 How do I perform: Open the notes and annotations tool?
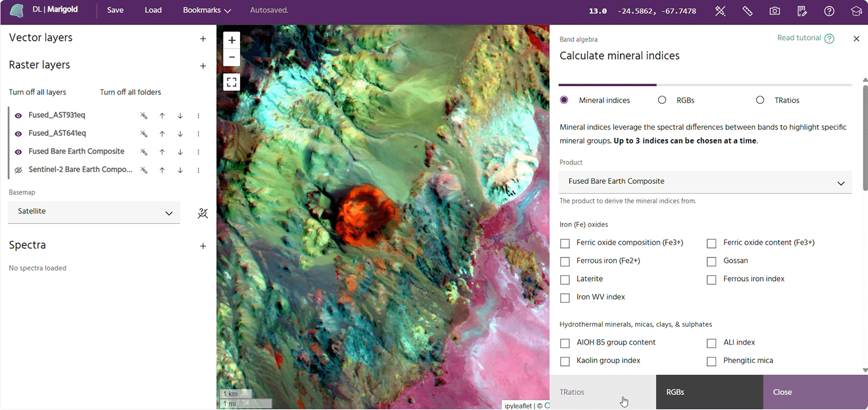point(802,11)
